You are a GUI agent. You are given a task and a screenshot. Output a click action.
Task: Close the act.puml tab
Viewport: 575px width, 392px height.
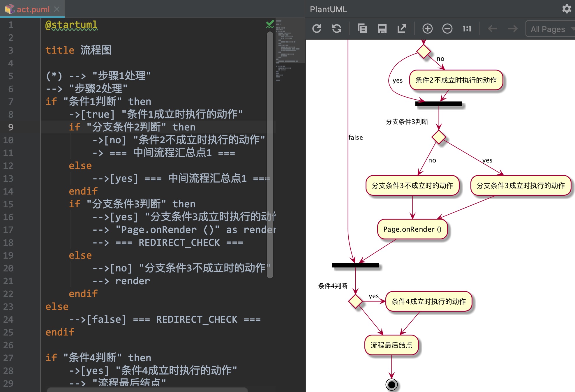click(x=57, y=9)
